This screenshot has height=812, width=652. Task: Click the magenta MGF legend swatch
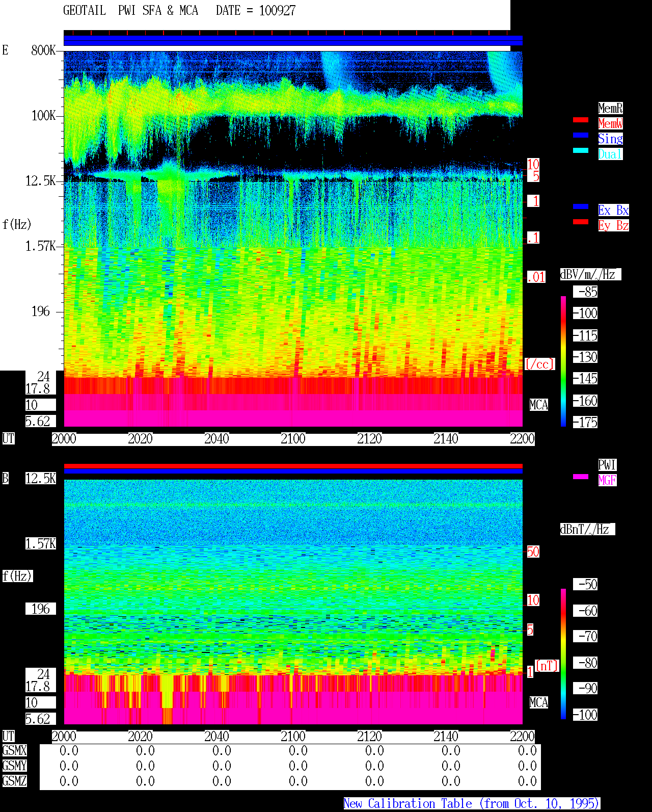(x=581, y=477)
